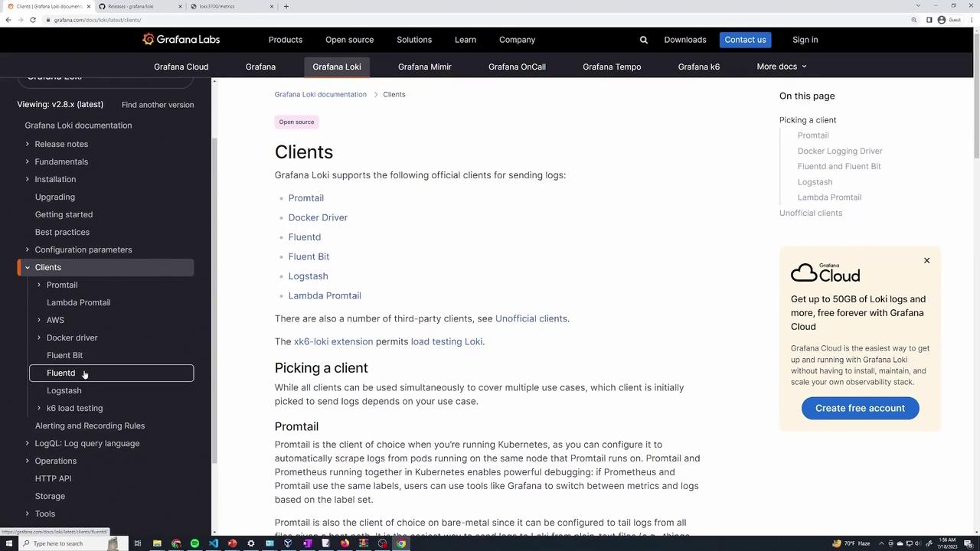Open the More docs dropdown
The height and width of the screenshot is (551, 980).
tap(782, 67)
